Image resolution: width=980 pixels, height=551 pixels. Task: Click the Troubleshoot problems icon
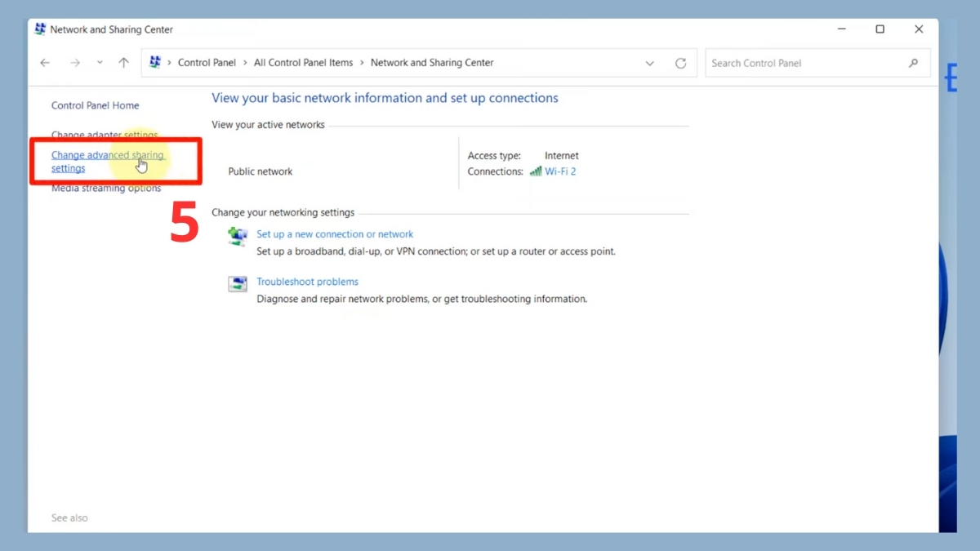pyautogui.click(x=238, y=284)
